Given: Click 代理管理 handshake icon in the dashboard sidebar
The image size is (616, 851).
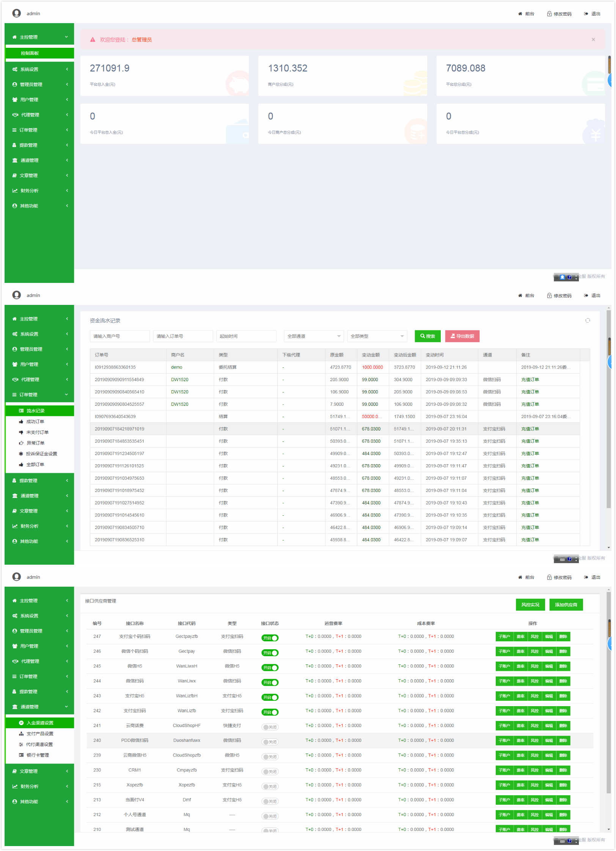Looking at the screenshot, I should [x=15, y=115].
